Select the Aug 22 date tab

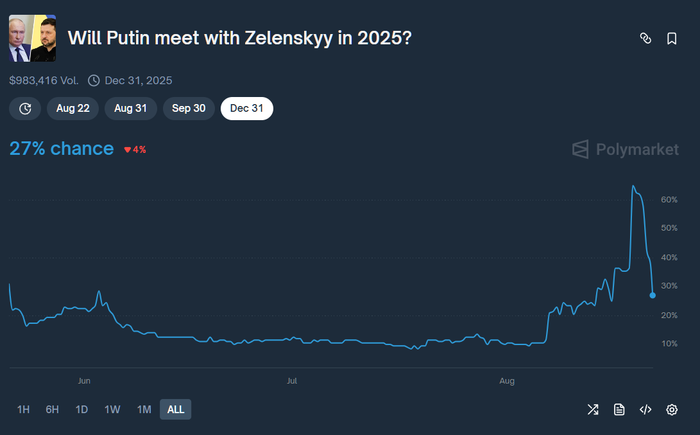click(72, 108)
